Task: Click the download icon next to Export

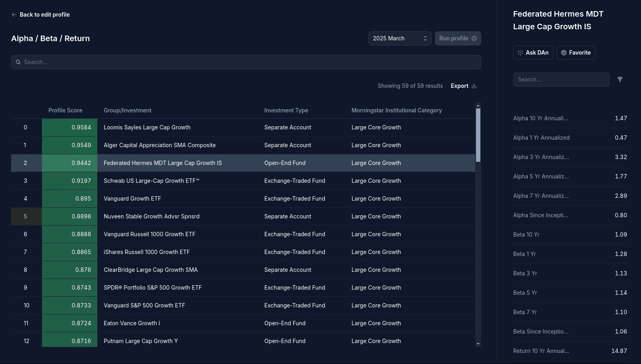Action: (474, 85)
